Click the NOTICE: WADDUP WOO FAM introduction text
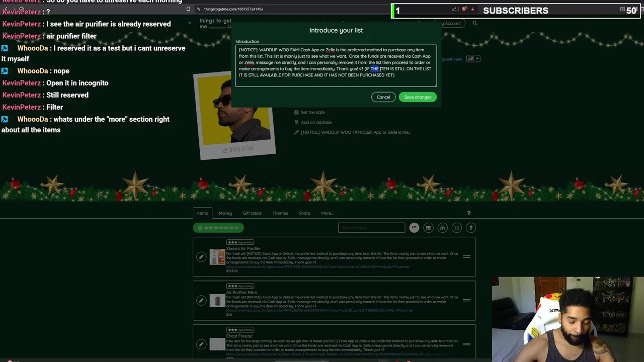644x362 pixels. tap(356, 132)
